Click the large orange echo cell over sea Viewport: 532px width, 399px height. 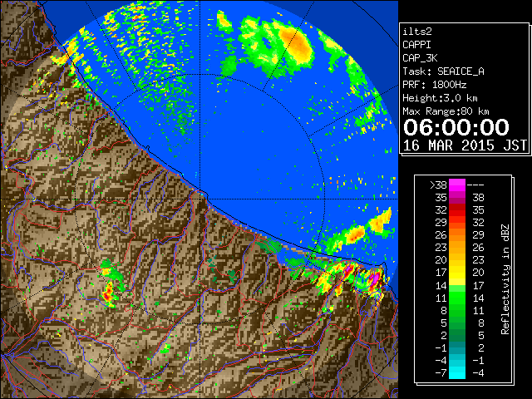pyautogui.click(x=298, y=46)
